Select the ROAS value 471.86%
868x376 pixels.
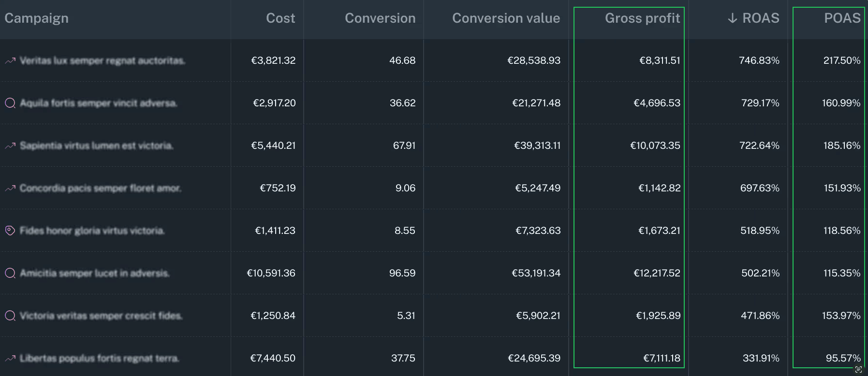[x=760, y=316]
